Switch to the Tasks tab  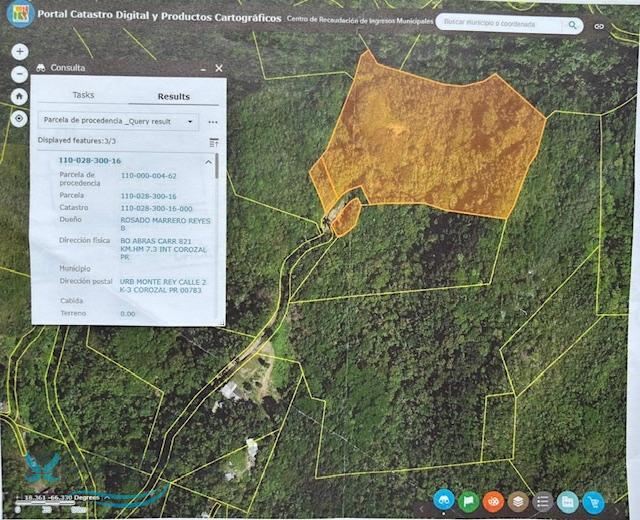[83, 95]
